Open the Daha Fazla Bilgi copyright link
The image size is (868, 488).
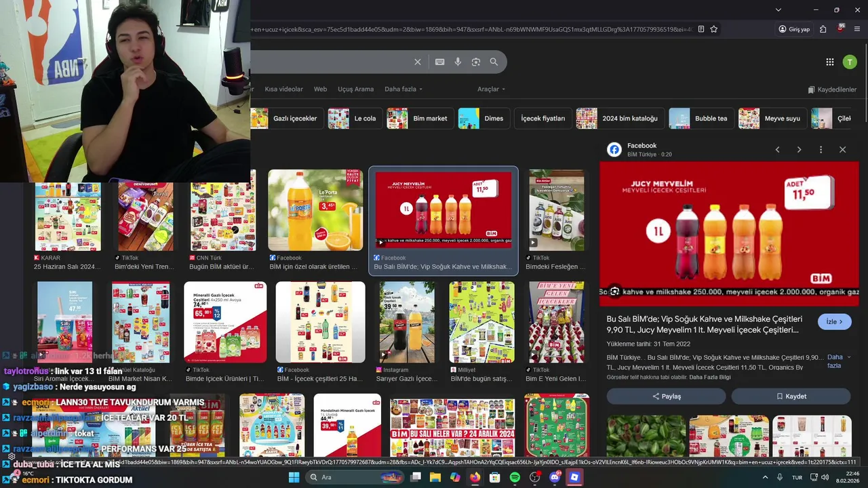pos(710,377)
